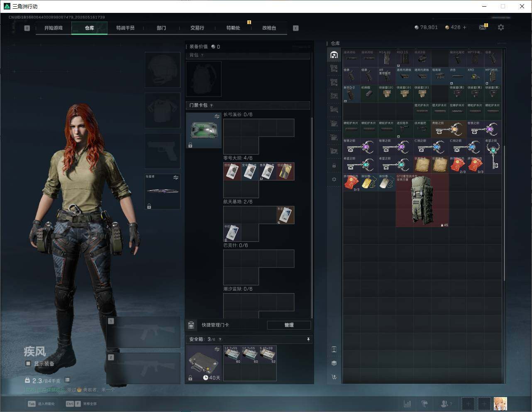This screenshot has width=532, height=412.
Task: Add currency with the plus next to 426
Action: coord(465,27)
